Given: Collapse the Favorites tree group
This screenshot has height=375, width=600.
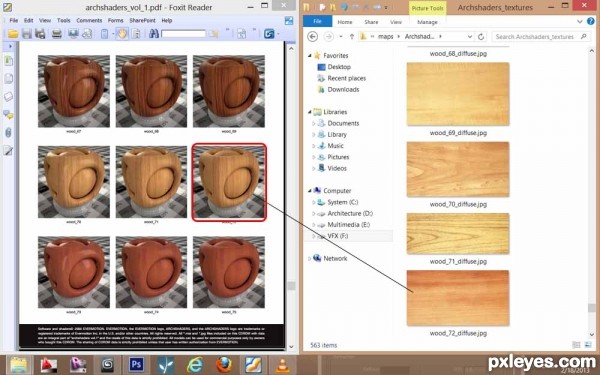Looking at the screenshot, I should tap(310, 56).
